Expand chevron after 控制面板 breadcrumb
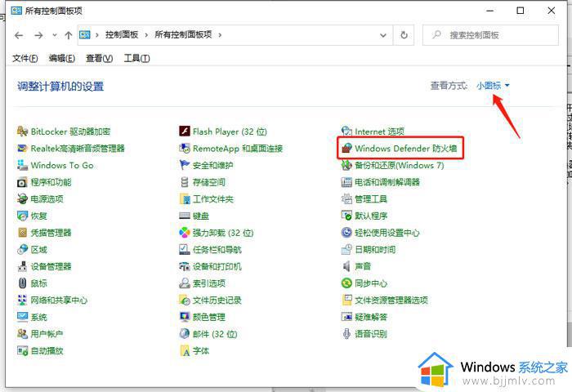This screenshot has width=572, height=392. point(146,35)
